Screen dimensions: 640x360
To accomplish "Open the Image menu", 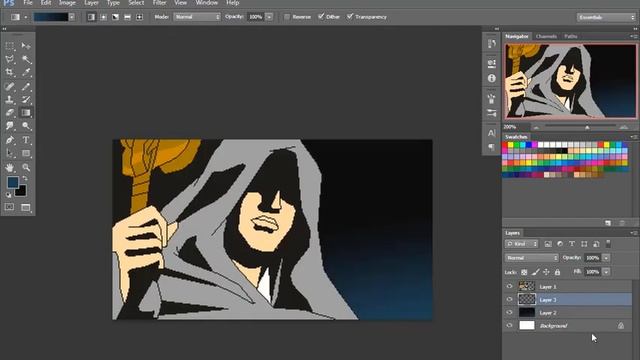I will click(67, 3).
